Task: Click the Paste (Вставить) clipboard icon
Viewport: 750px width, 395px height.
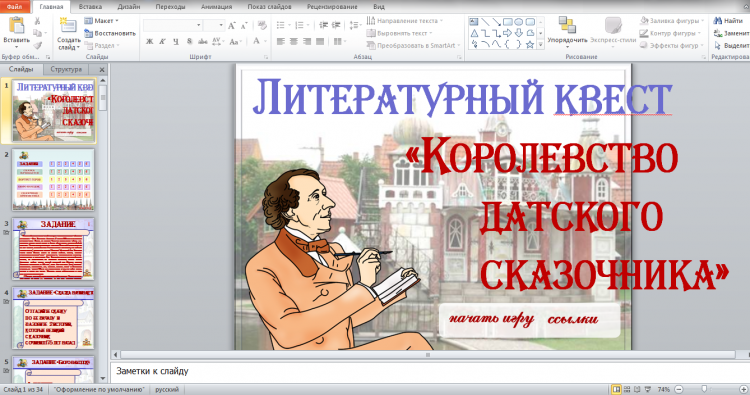Action: pyautogui.click(x=16, y=25)
